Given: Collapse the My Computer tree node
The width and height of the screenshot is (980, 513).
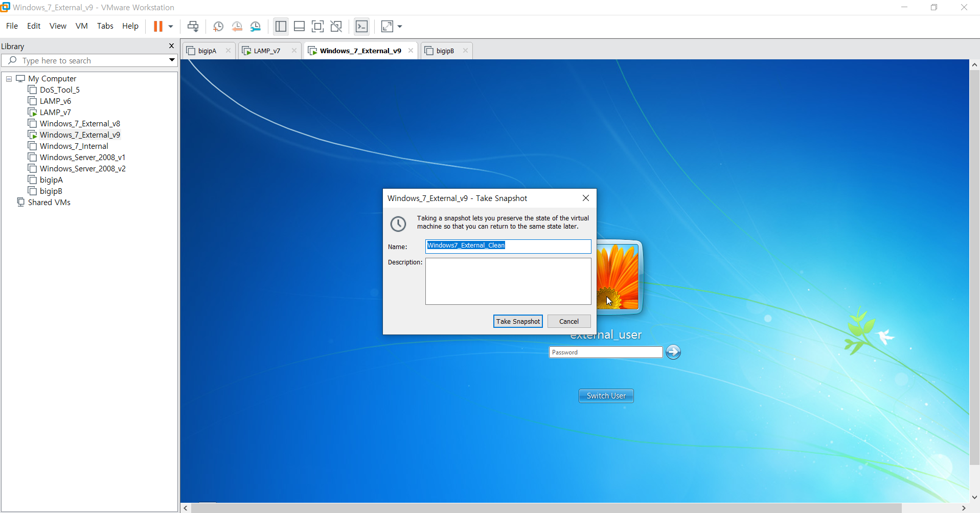Looking at the screenshot, I should point(9,79).
